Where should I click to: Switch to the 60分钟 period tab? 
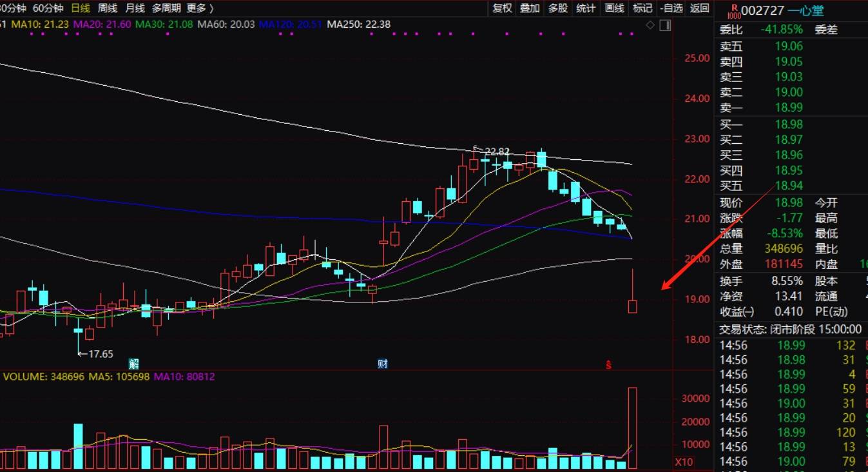[48, 8]
